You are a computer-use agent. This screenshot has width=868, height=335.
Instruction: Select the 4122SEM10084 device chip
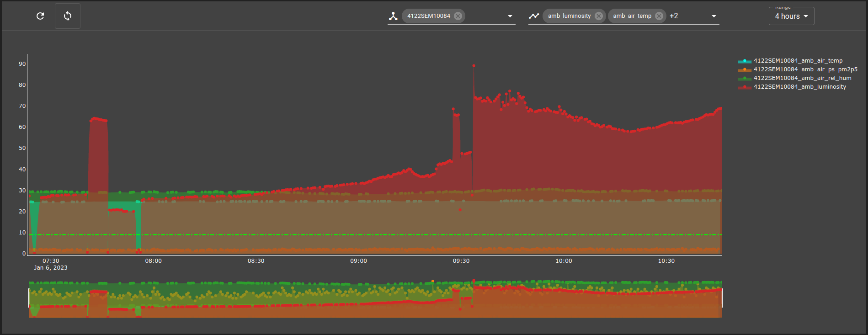pos(429,16)
